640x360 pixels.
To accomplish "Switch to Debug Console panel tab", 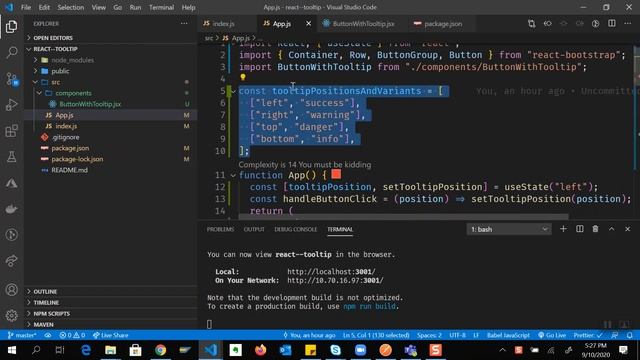I will [x=296, y=229].
